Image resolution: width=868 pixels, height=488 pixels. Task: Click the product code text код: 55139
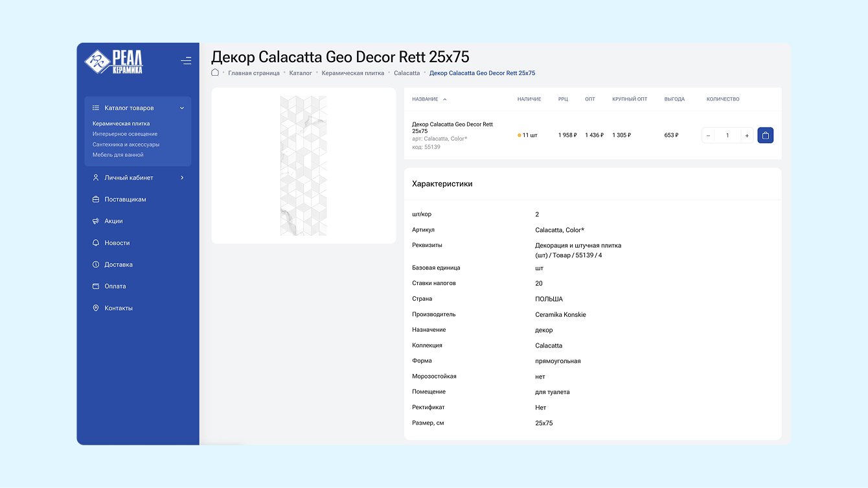coord(426,147)
